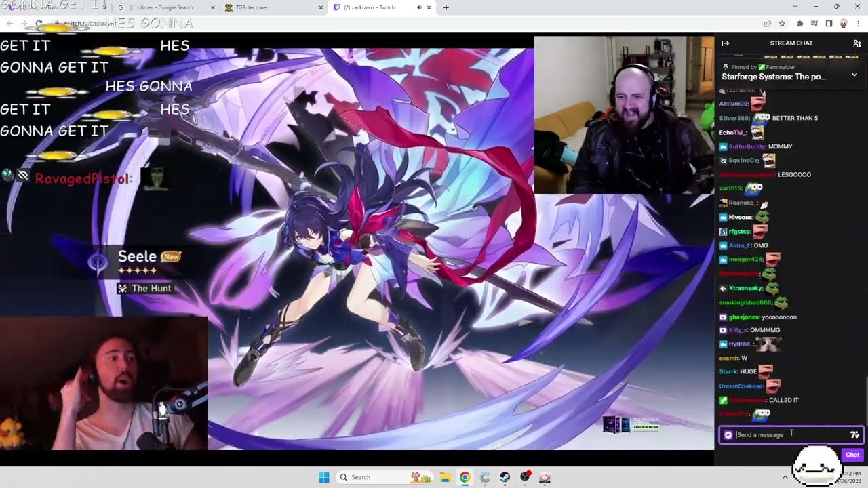Click the address bar URL field

click(407, 24)
